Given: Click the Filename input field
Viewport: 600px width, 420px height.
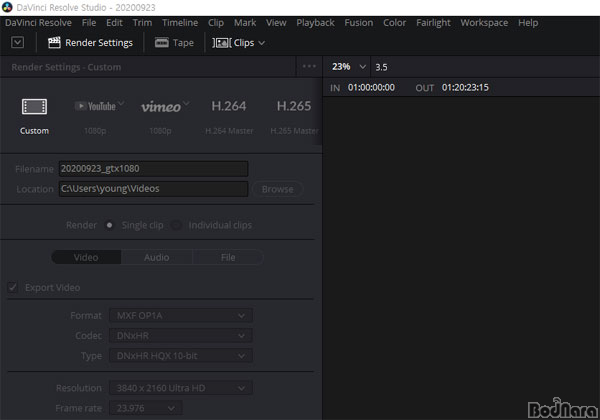Looking at the screenshot, I should click(153, 169).
